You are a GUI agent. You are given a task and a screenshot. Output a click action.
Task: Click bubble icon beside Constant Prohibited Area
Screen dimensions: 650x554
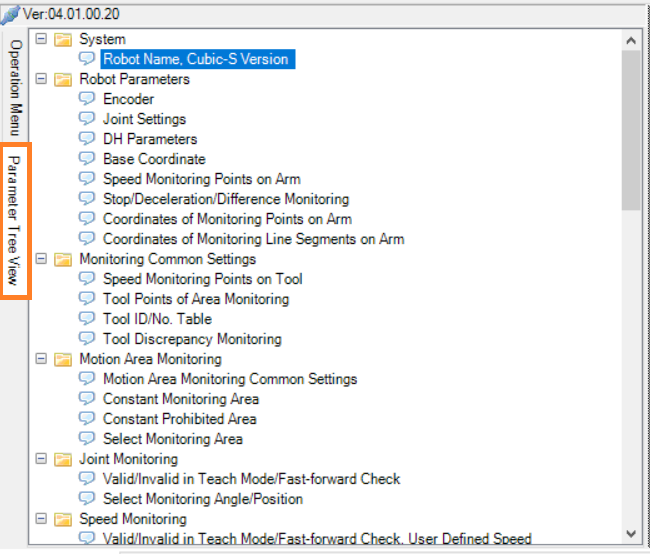point(87,419)
